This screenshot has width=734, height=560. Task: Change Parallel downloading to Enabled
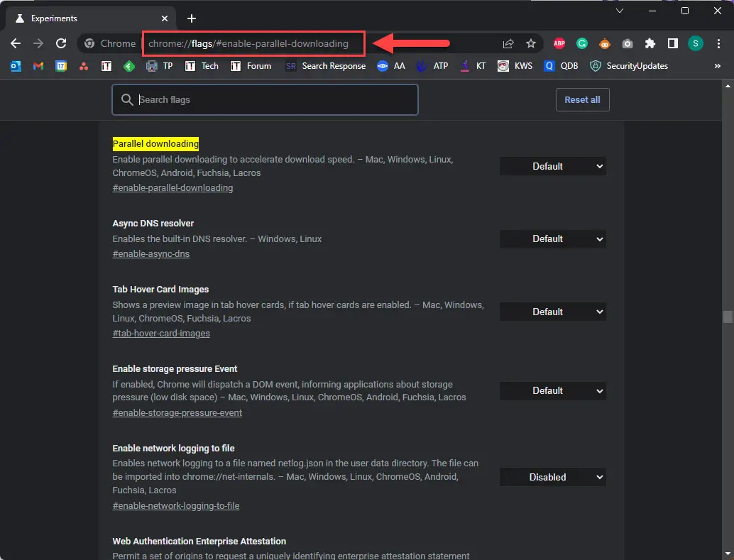click(552, 166)
